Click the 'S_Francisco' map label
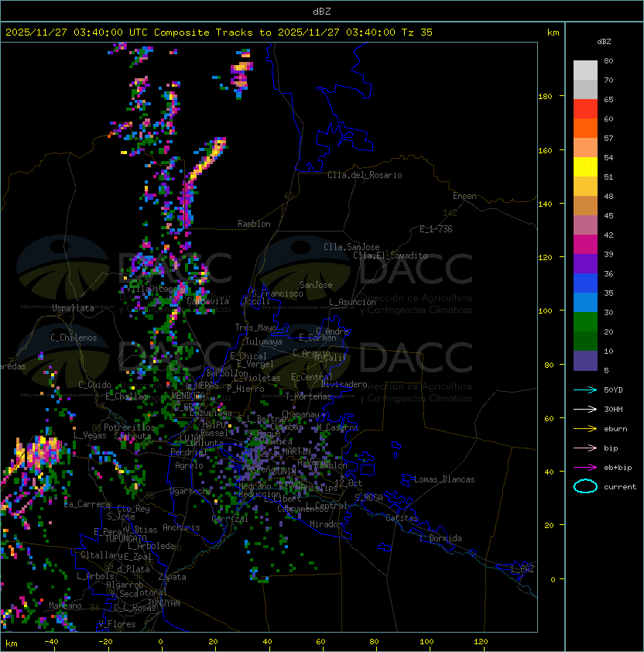The height and width of the screenshot is (652, 644). tap(277, 293)
